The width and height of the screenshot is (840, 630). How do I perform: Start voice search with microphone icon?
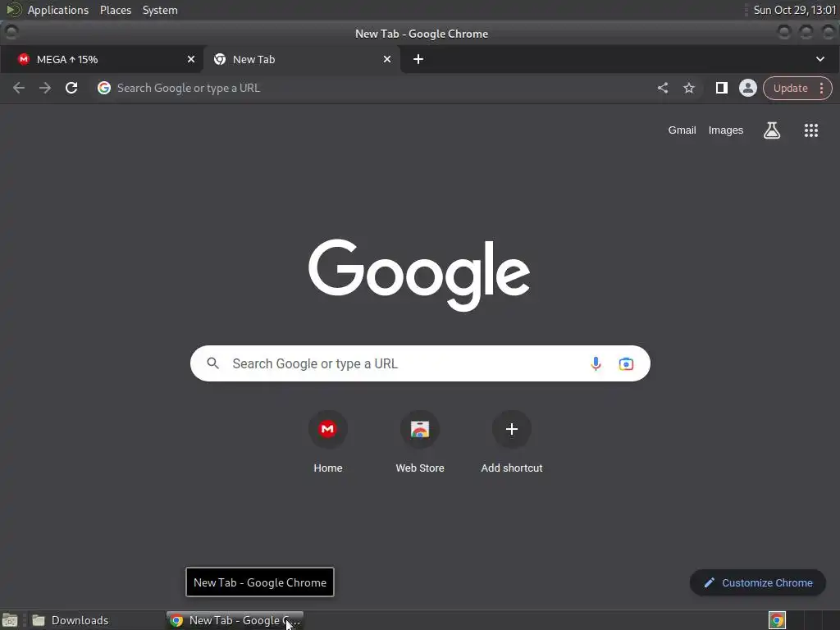coord(596,363)
